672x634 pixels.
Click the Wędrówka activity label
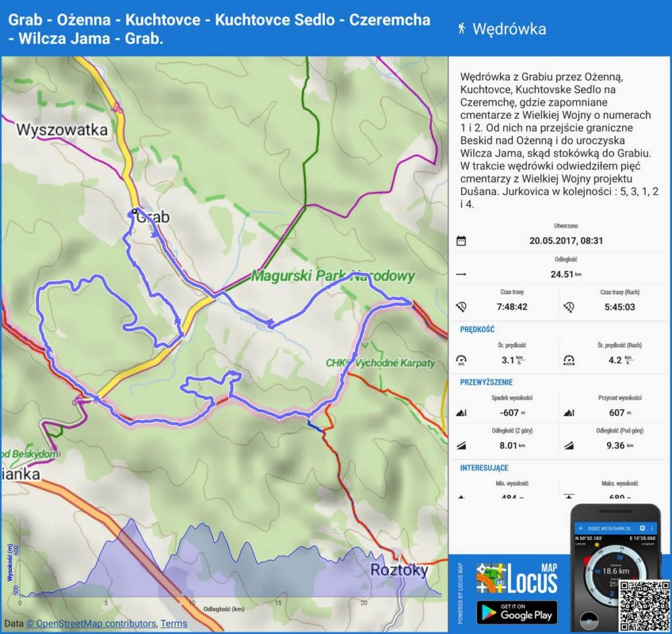point(509,29)
